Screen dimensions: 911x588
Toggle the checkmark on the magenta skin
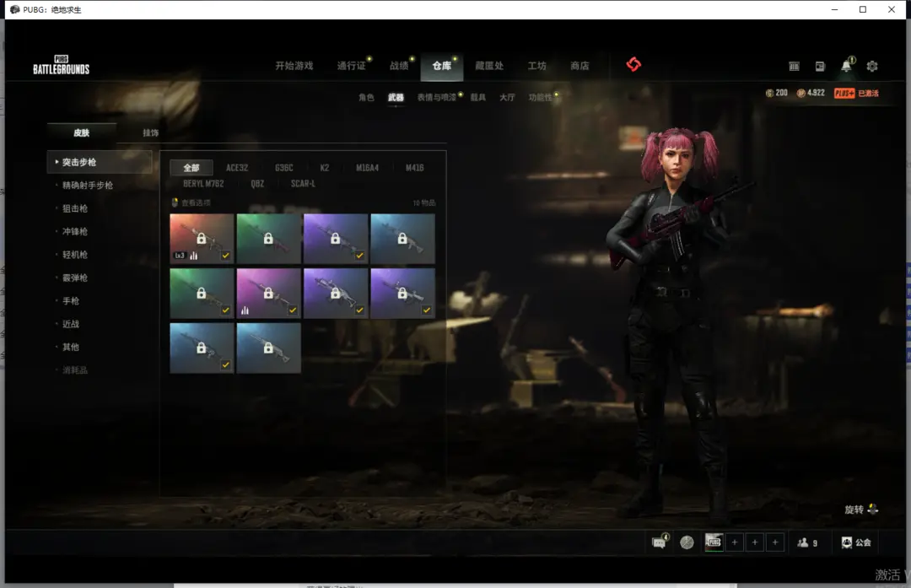(292, 310)
